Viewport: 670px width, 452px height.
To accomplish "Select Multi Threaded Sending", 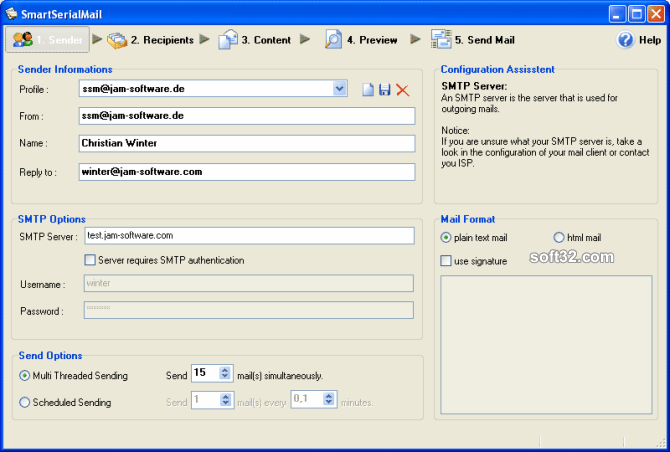I will [x=24, y=376].
